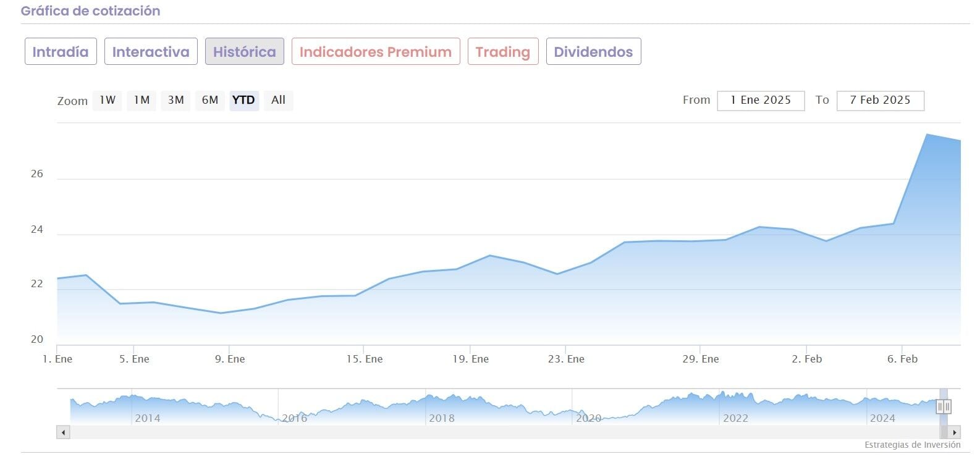Set zoom range to 1W
Viewport: 980px width, 470px height.
(108, 100)
